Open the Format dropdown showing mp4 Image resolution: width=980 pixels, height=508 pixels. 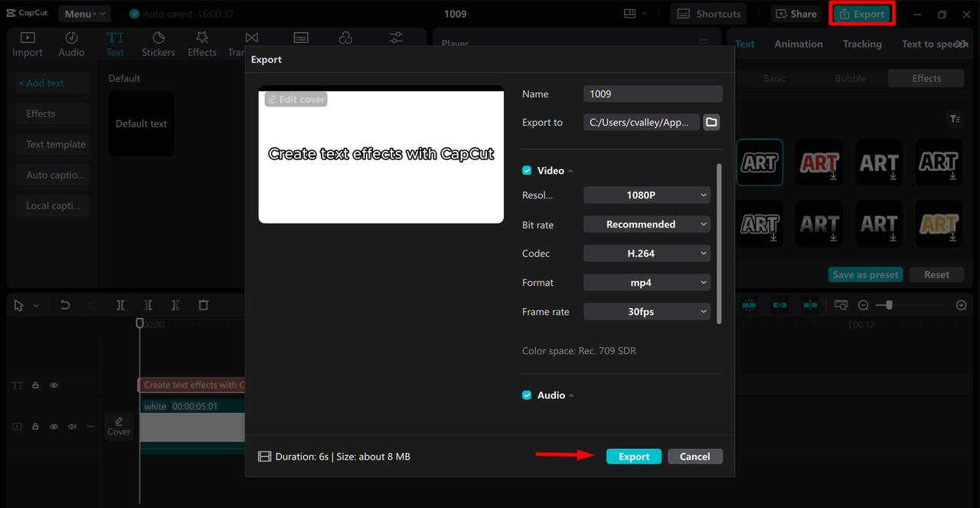647,283
